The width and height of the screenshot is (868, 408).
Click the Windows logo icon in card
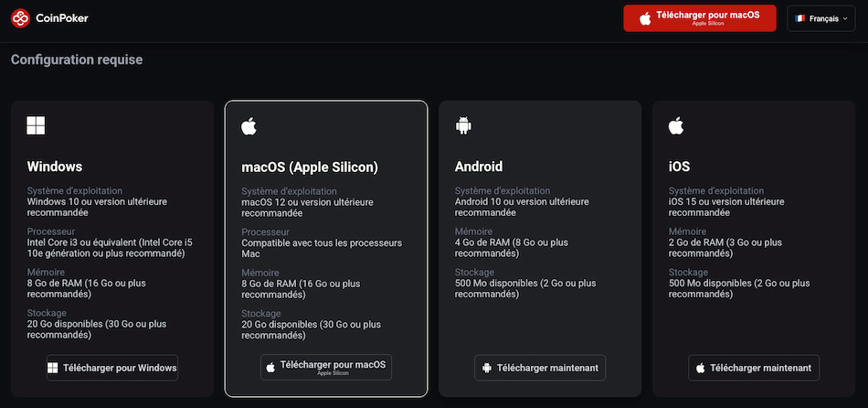(37, 125)
